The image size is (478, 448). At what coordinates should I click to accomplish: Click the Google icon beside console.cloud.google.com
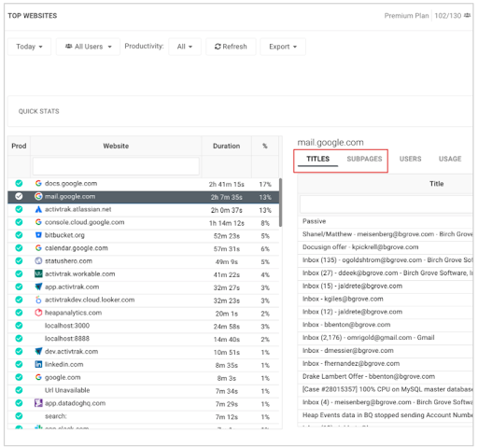click(38, 222)
